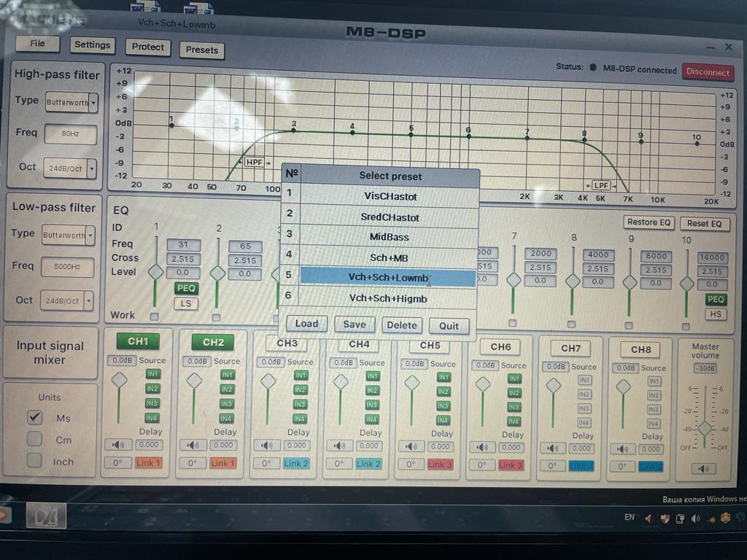Click the Restore EQ button

point(649,222)
